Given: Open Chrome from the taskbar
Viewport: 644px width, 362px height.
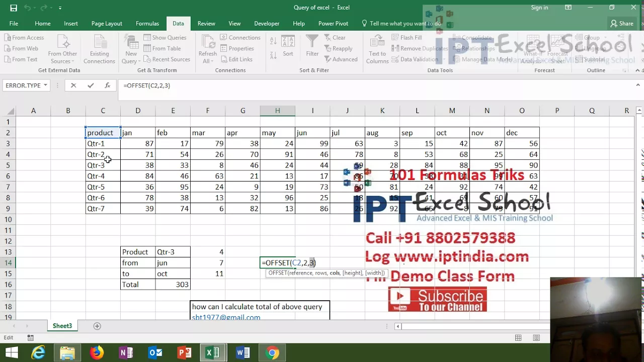Looking at the screenshot, I should [x=272, y=353].
